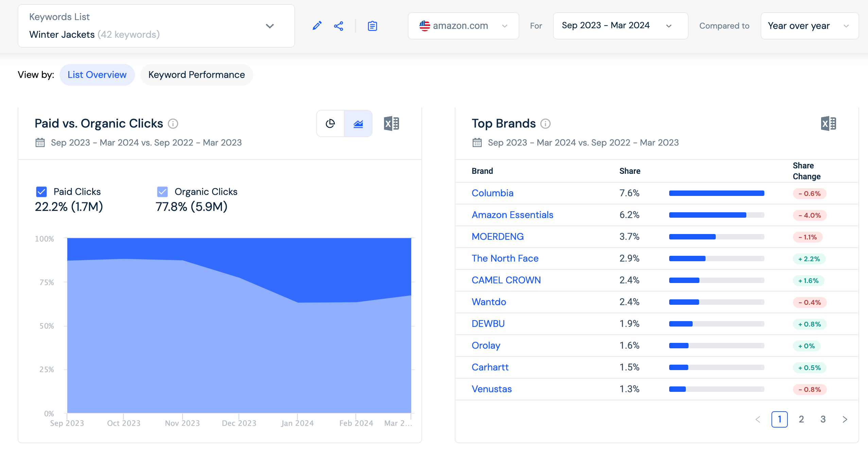Click the -1.1% share change badge
The image size is (868, 449).
(808, 237)
